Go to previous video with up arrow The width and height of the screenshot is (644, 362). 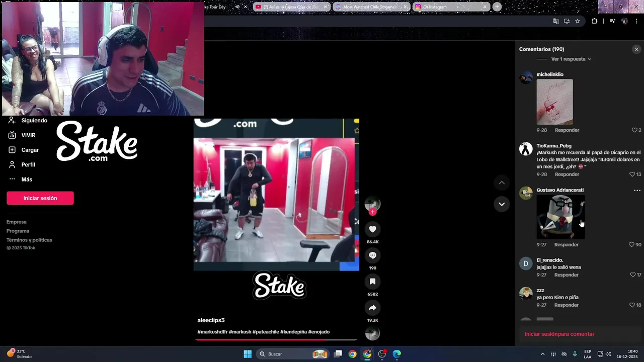[502, 183]
